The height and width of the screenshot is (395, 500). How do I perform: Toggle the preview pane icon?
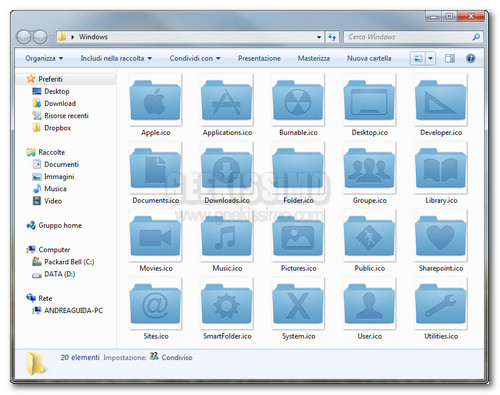pos(450,59)
